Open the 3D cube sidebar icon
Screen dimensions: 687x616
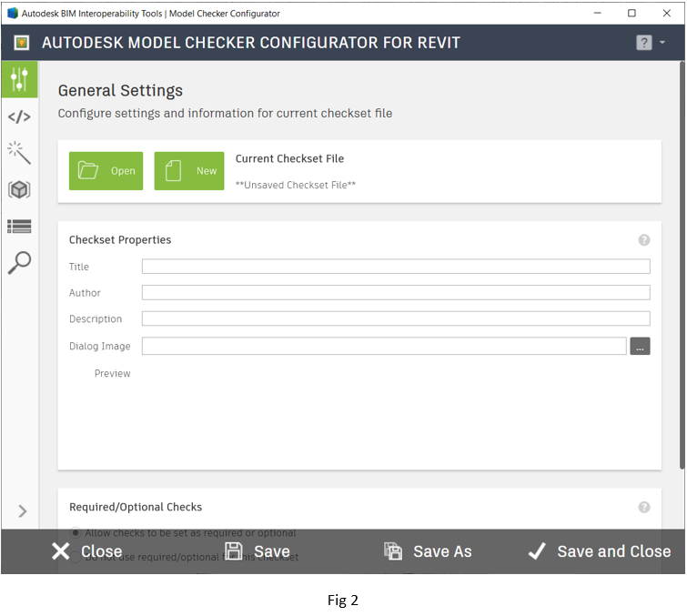(19, 189)
